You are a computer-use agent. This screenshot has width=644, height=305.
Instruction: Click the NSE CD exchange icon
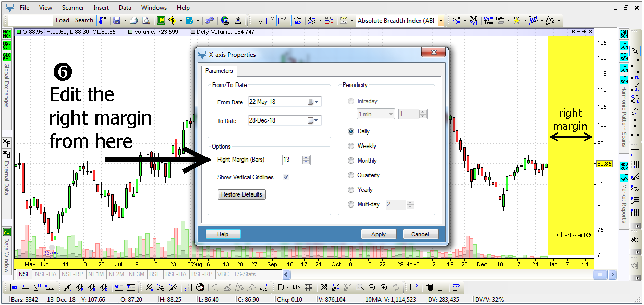click(x=7, y=45)
